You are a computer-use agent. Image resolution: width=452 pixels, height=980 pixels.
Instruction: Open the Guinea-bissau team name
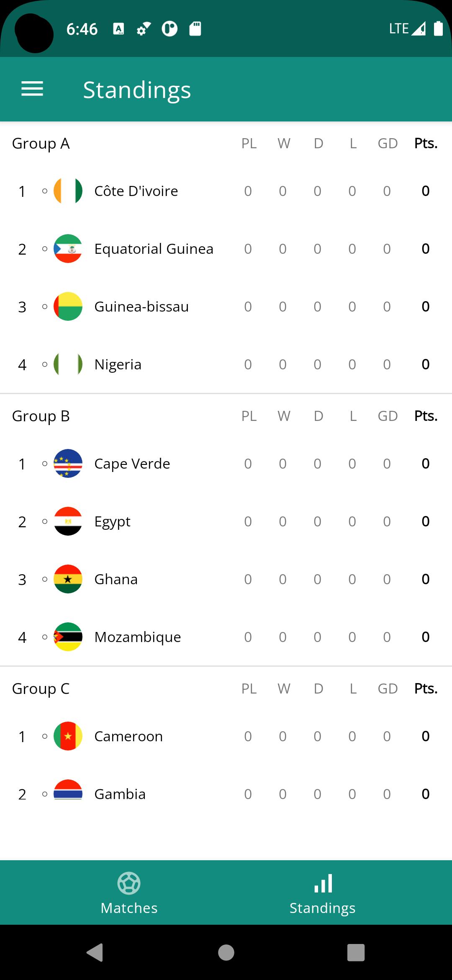pyautogui.click(x=141, y=307)
